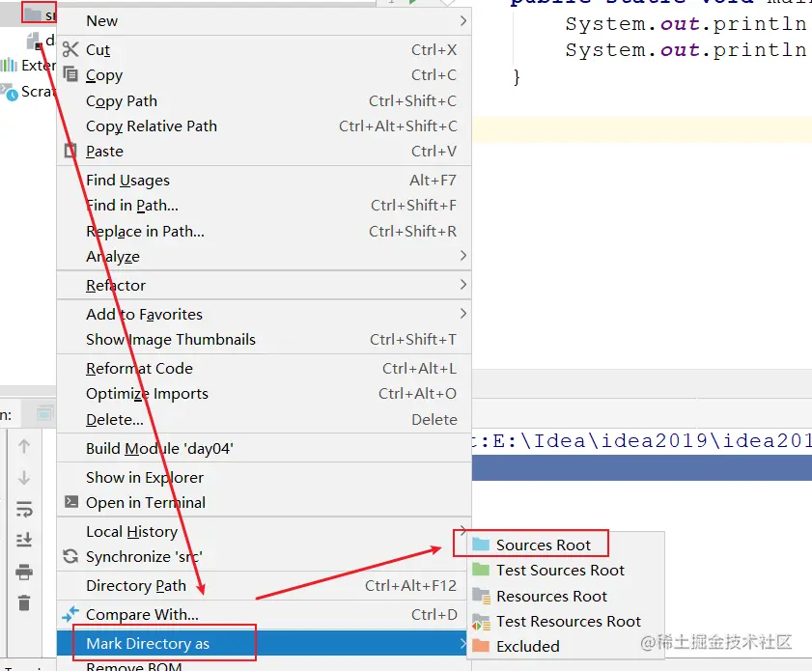
Task: Mark directory as Test Sources Root
Action: click(566, 570)
